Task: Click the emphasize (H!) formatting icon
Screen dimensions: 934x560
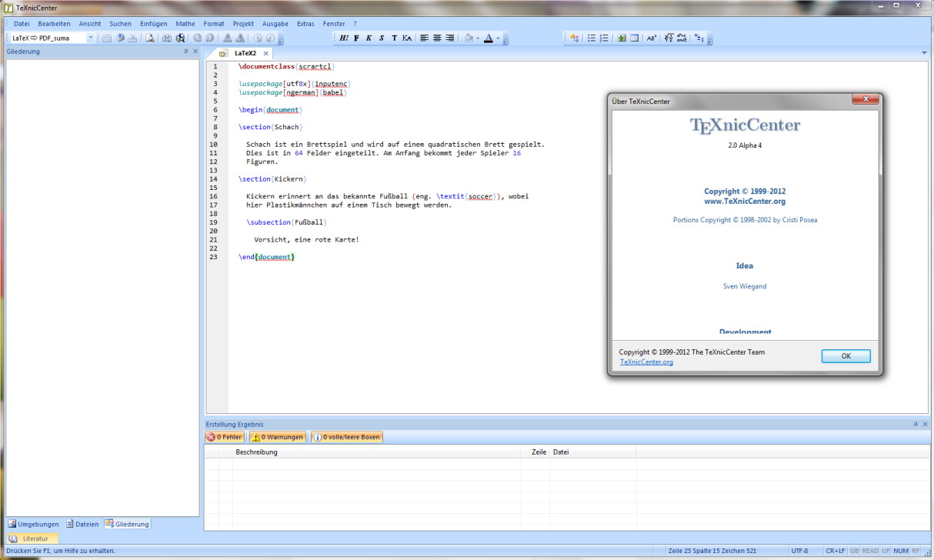Action: pos(344,38)
